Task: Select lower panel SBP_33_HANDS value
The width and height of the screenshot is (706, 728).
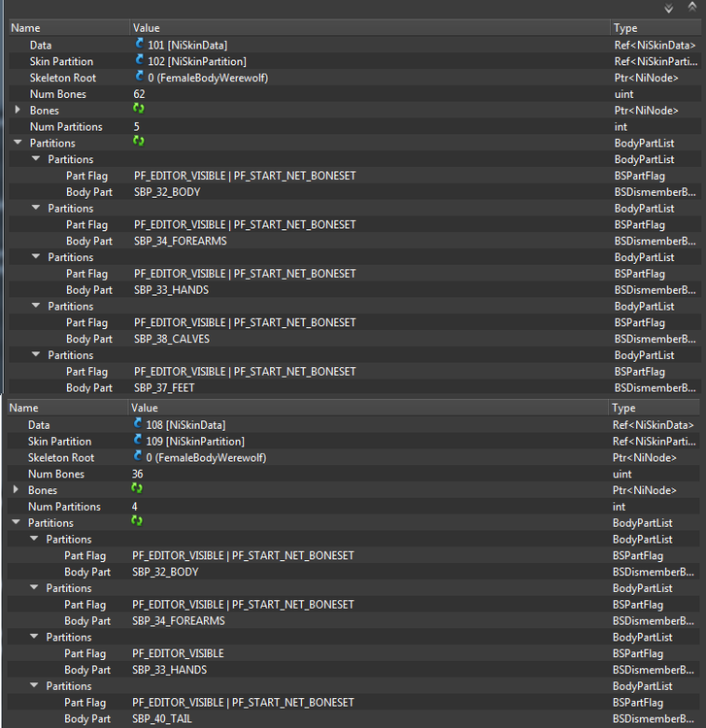Action: point(170,670)
